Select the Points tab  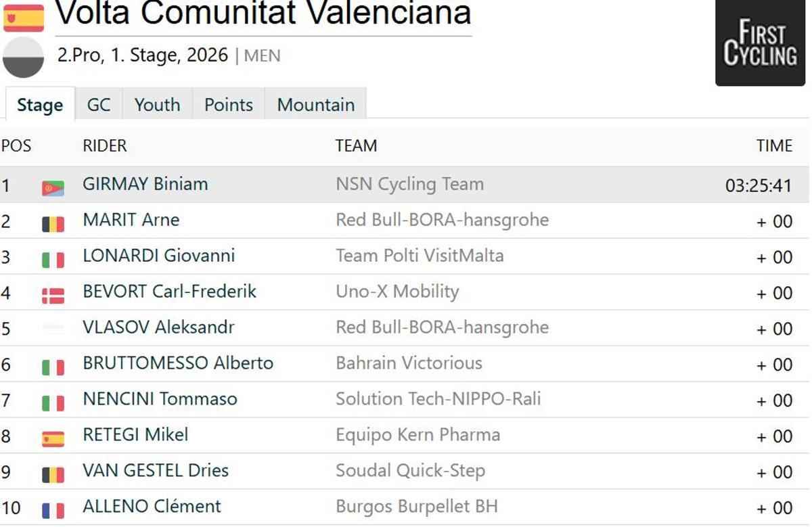[x=229, y=105]
